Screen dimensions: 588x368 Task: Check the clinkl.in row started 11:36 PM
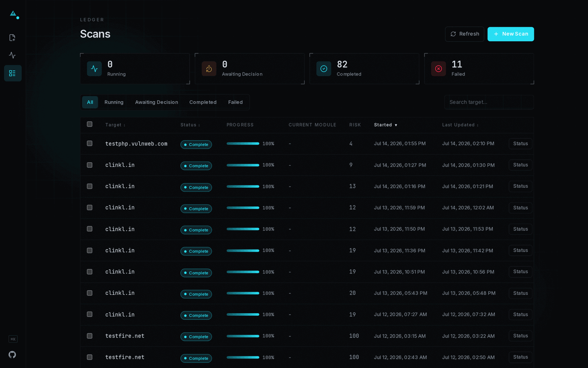coord(90,250)
